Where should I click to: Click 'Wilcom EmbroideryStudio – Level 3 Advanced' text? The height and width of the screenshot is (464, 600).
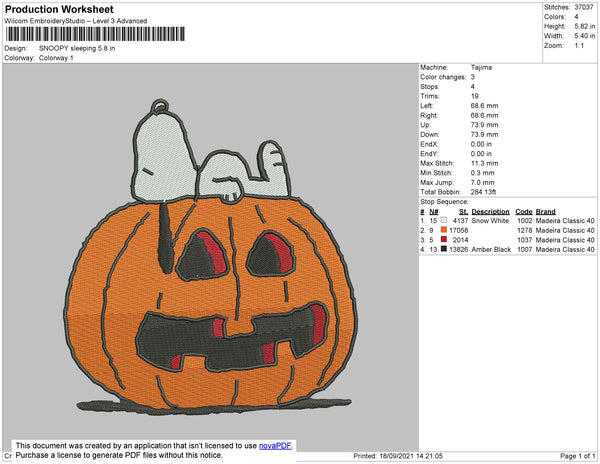[76, 21]
